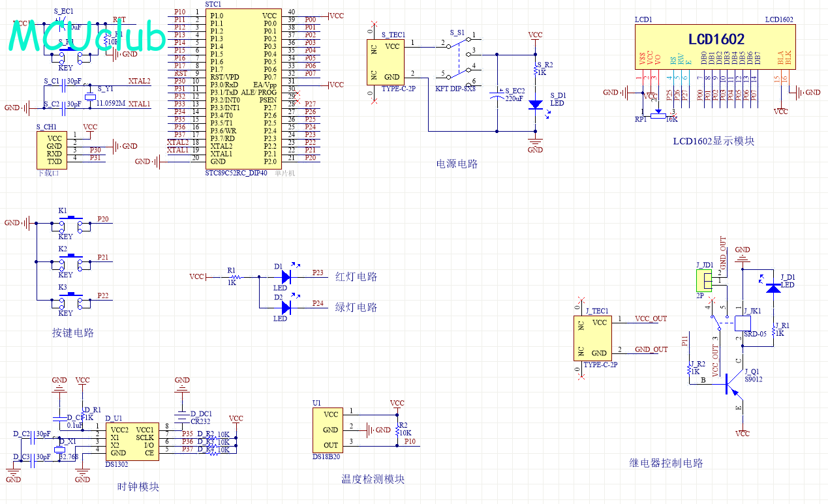Click the DS1302 clock chip

coord(131,441)
